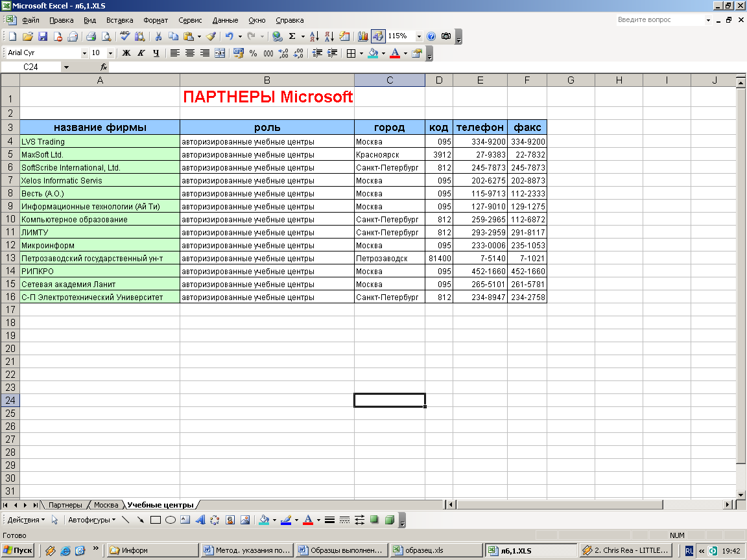747x560 pixels.
Task: Open Информ folder in taskbar
Action: (152, 550)
